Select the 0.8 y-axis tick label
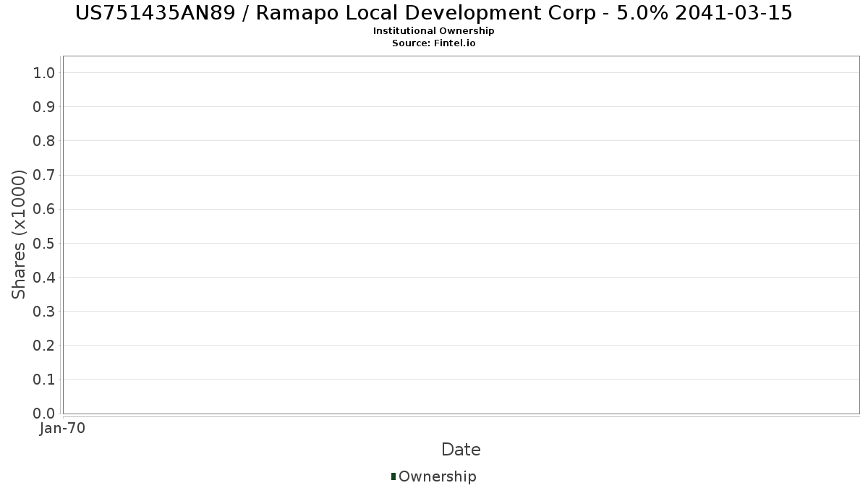The width and height of the screenshot is (868, 488). point(44,141)
